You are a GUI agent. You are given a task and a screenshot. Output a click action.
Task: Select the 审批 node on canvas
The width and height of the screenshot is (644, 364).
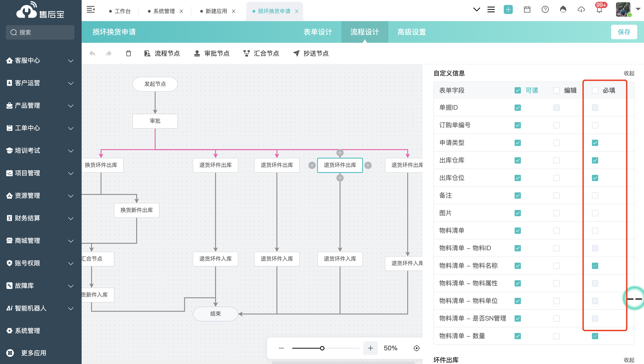pyautogui.click(x=155, y=121)
